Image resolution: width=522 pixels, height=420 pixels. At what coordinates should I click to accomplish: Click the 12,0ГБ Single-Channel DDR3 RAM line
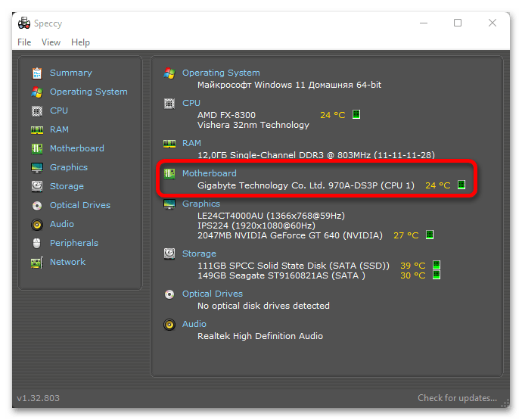(x=316, y=155)
